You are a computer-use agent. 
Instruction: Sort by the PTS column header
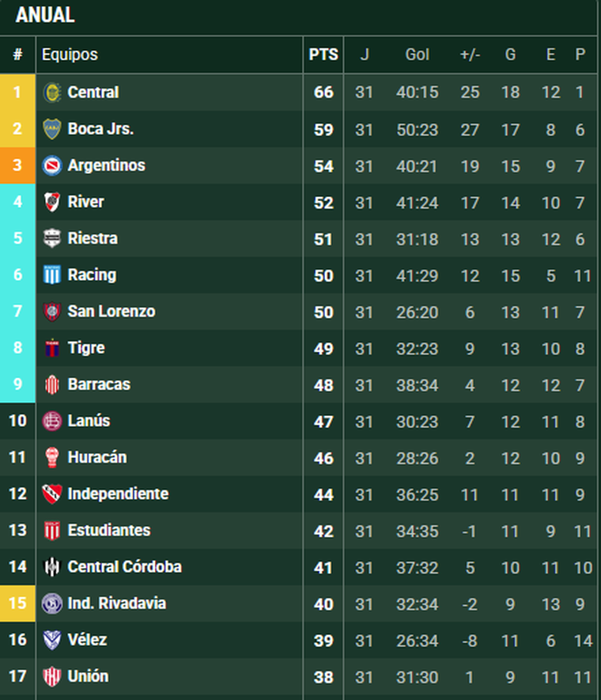click(323, 55)
